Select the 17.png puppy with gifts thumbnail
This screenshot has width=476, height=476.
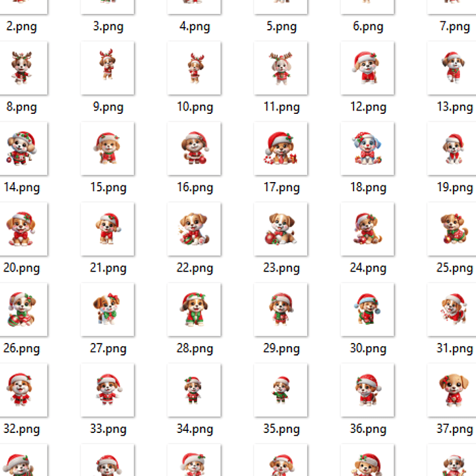[281, 148]
